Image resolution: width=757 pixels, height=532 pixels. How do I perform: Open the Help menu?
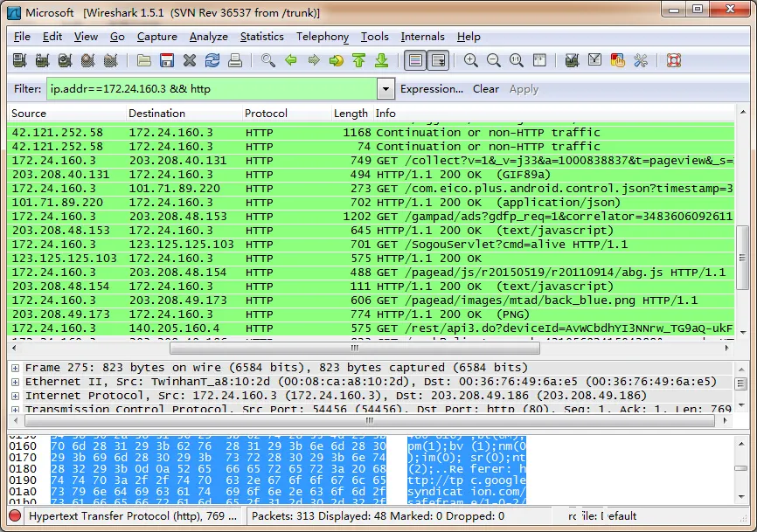(x=469, y=37)
